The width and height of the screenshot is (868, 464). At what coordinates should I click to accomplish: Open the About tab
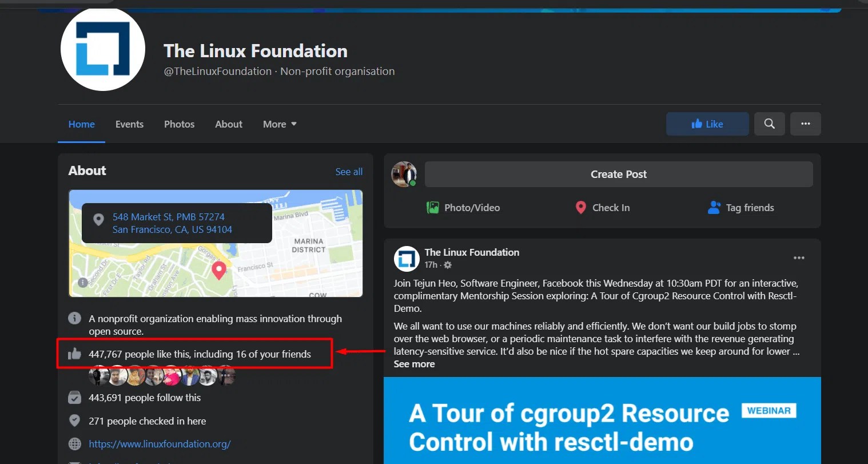pyautogui.click(x=228, y=124)
